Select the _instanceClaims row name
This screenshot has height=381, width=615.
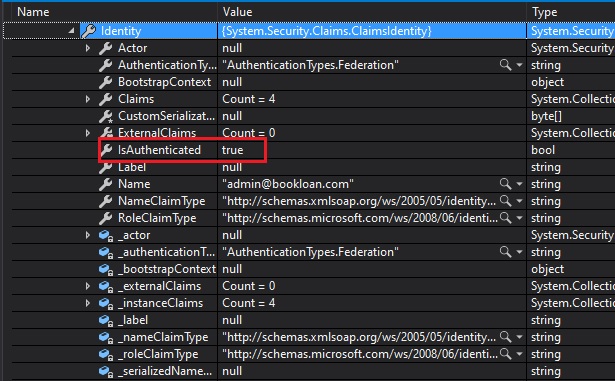tap(161, 303)
